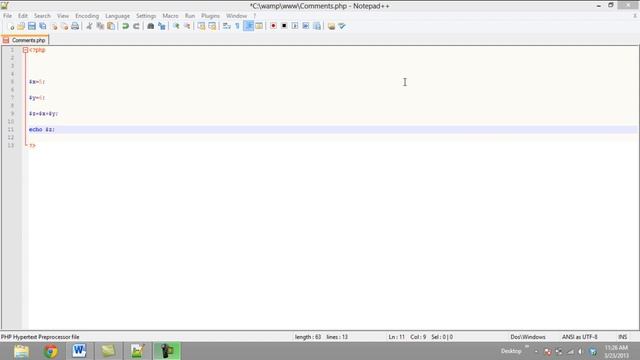Click the Zoom In magnifier icon
640x360 pixels.
tap(176, 26)
